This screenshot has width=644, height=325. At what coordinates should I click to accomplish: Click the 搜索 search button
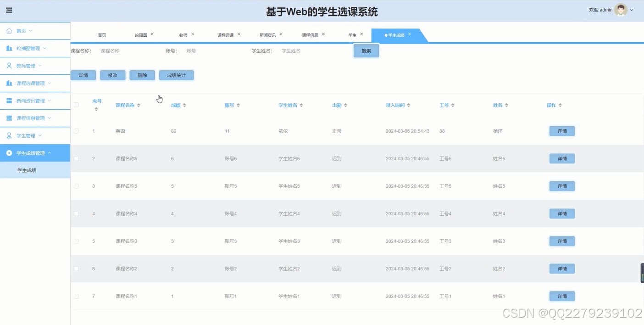tap(366, 50)
